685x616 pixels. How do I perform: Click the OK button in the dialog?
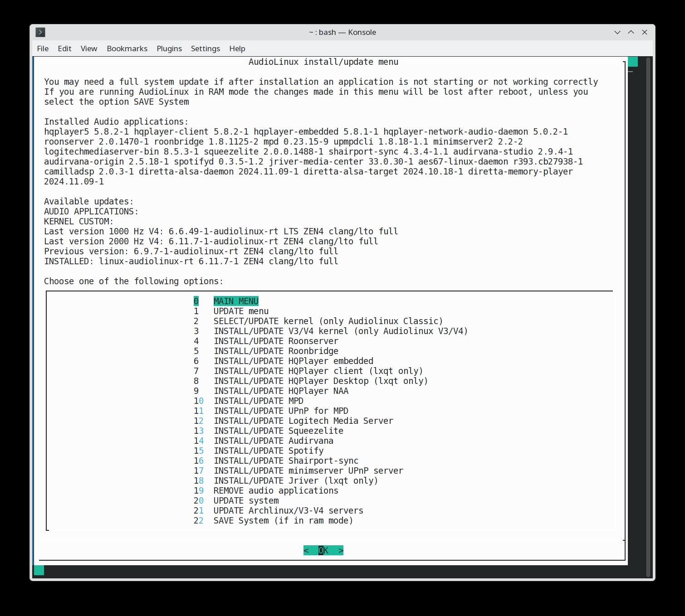coord(323,550)
